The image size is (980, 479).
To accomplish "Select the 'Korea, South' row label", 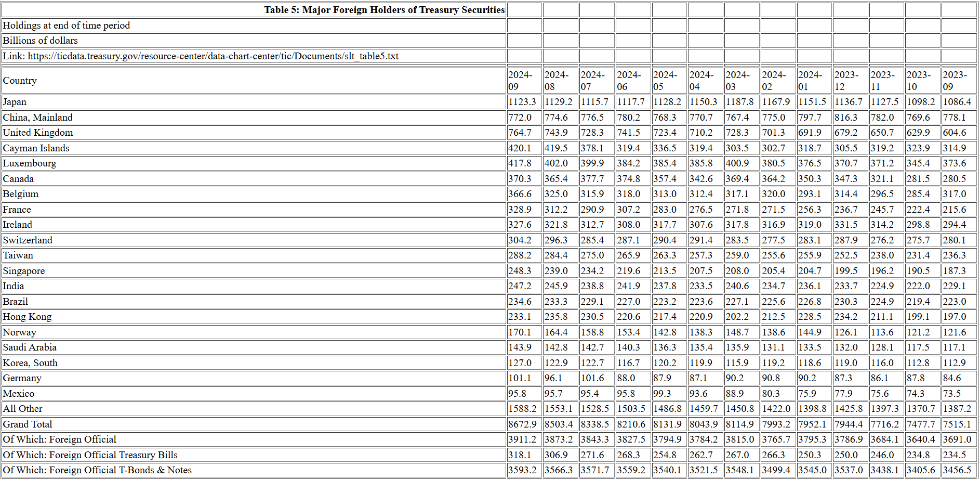I will pyautogui.click(x=30, y=363).
